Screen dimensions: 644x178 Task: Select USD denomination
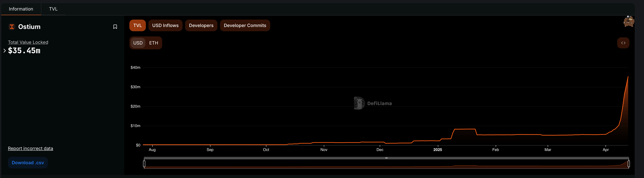coord(138,43)
